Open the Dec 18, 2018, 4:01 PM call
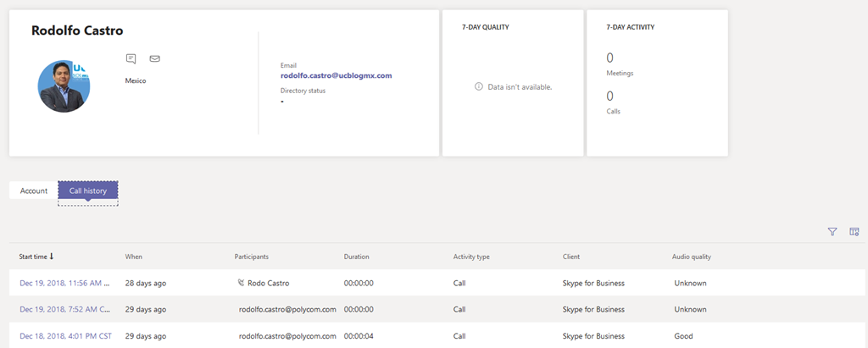The width and height of the screenshot is (868, 348). [64, 336]
